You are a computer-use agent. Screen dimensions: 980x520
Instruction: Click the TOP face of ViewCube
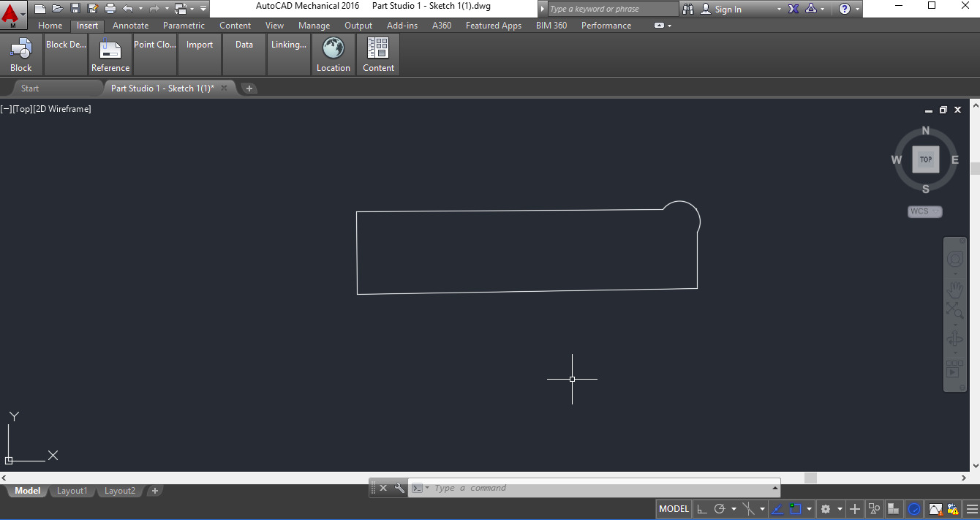926,159
